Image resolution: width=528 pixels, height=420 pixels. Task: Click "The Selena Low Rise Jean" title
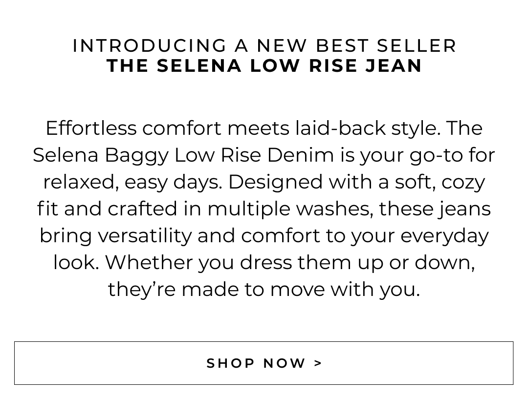coord(264,66)
